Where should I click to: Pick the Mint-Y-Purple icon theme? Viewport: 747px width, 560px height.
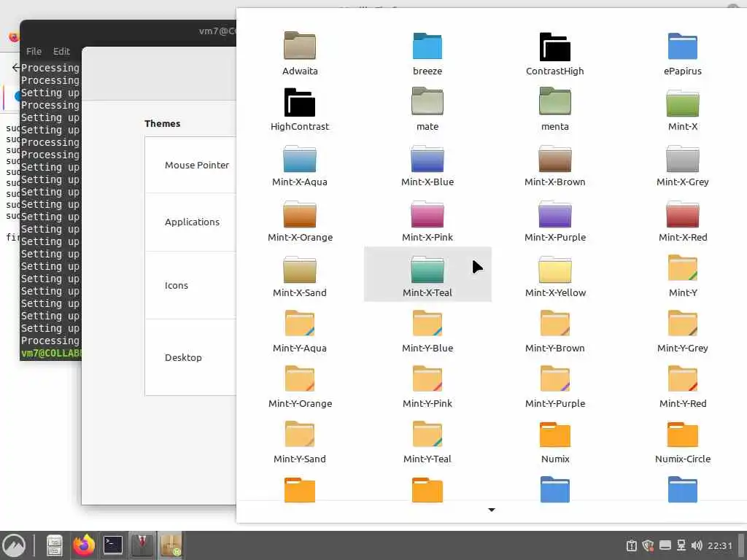click(x=555, y=386)
